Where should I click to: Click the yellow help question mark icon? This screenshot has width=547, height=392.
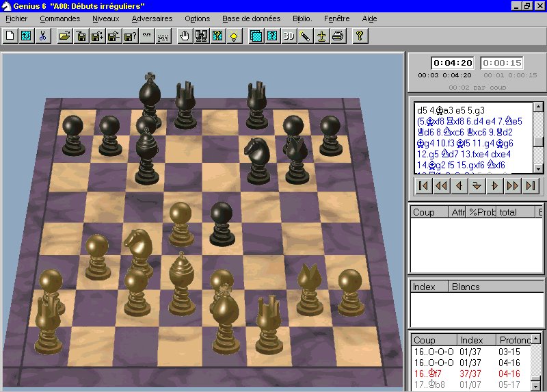tap(360, 36)
